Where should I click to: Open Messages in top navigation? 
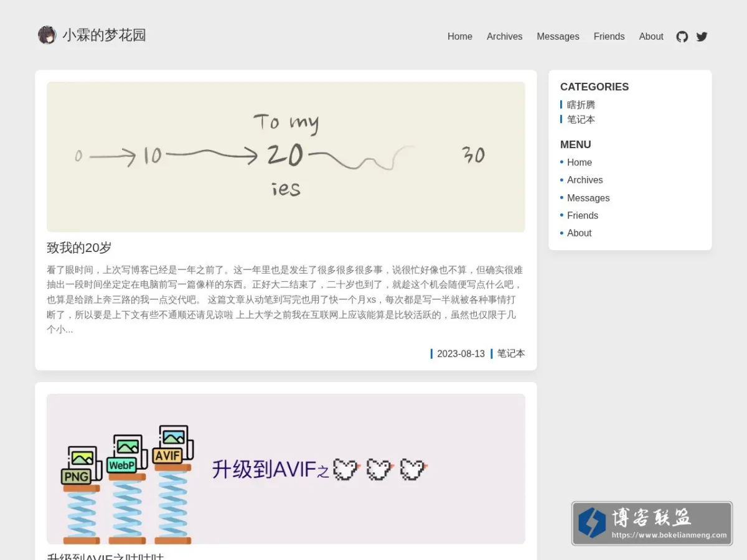558,37
